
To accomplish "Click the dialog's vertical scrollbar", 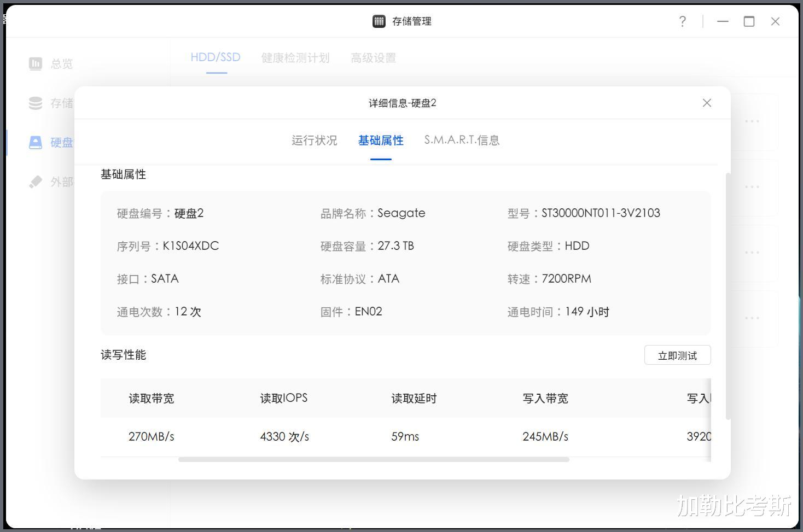I will click(728, 296).
